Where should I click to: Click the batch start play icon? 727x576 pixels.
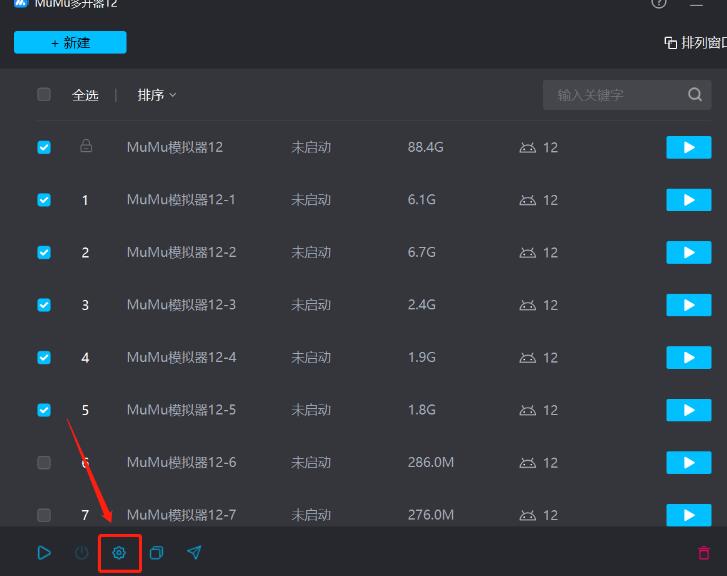(x=44, y=552)
